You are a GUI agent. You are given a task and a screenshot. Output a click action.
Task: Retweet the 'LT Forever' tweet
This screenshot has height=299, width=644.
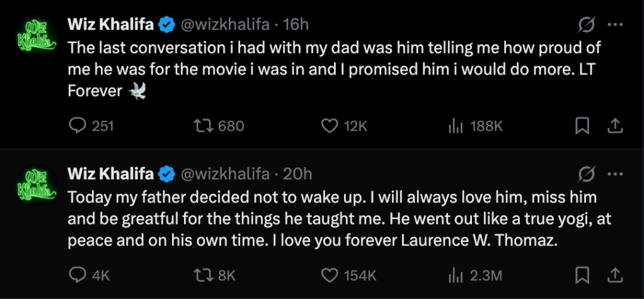pos(204,126)
